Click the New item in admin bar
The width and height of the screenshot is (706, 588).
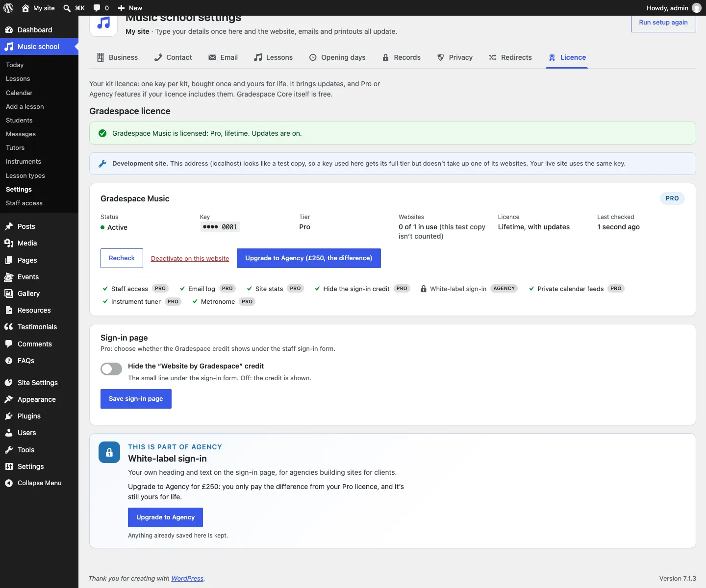[130, 8]
